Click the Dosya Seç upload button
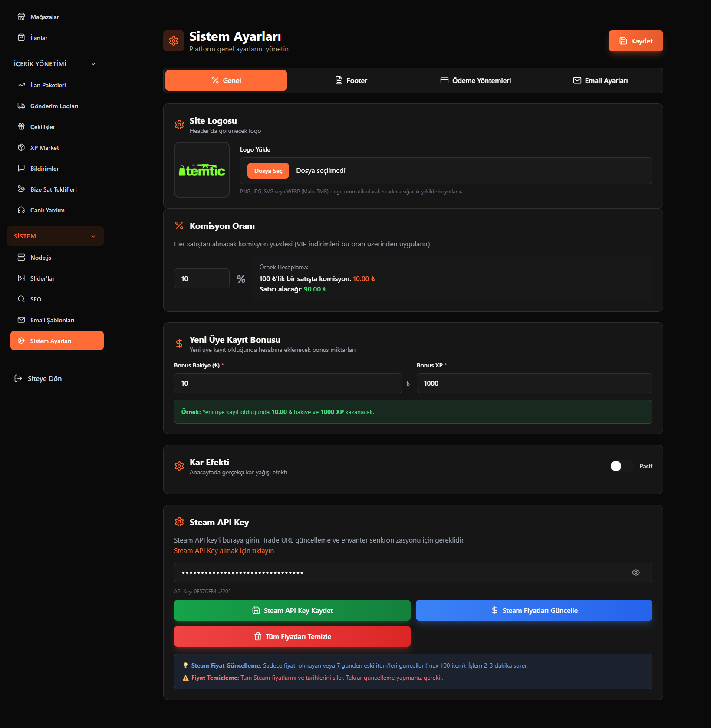The width and height of the screenshot is (711, 728). (268, 171)
